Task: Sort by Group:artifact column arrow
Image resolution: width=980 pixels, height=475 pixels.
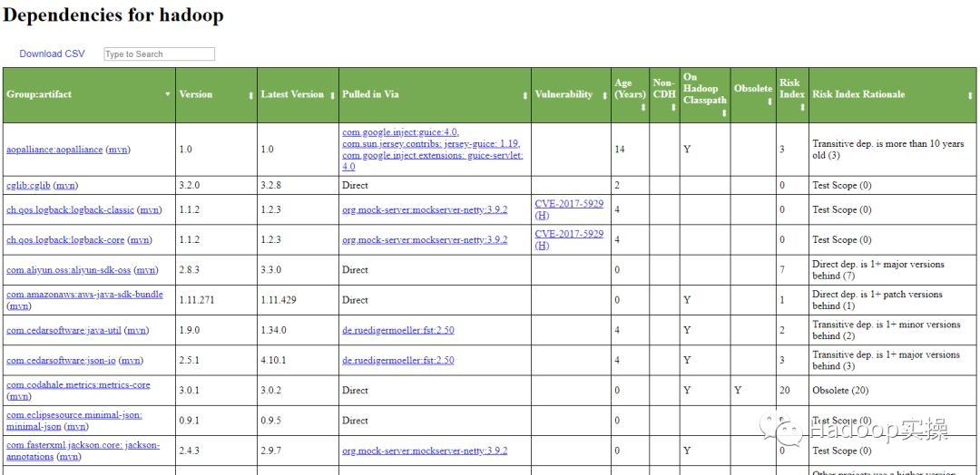Action: click(x=168, y=94)
